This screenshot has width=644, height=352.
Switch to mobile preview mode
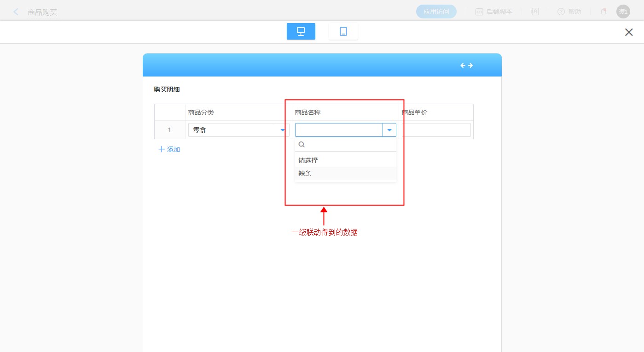343,31
